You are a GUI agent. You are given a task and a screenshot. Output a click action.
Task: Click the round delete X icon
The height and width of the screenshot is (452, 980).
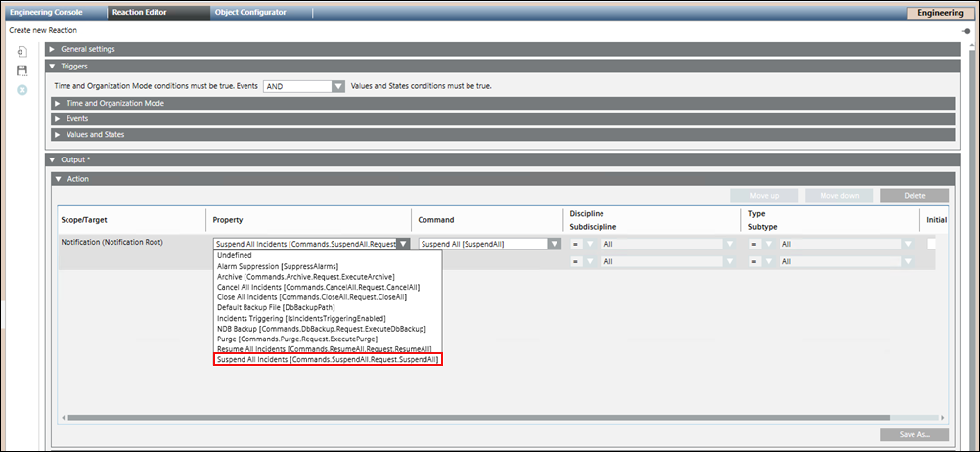pos(22,90)
